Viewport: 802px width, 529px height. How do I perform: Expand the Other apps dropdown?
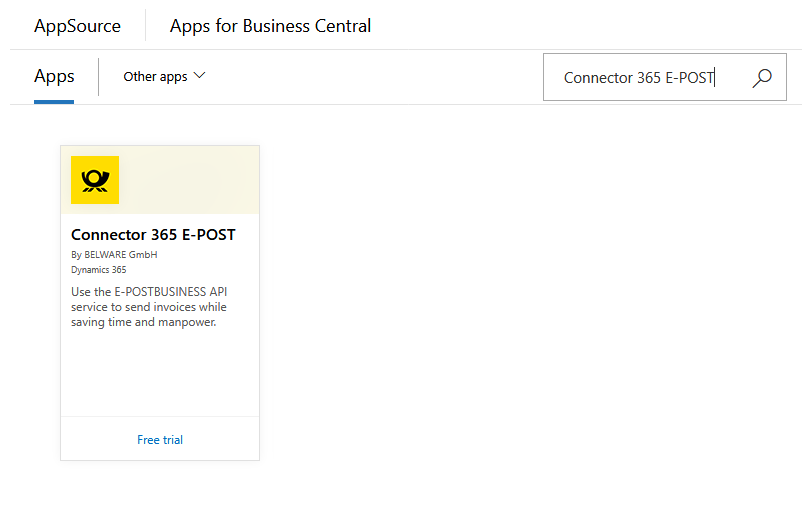tap(164, 77)
